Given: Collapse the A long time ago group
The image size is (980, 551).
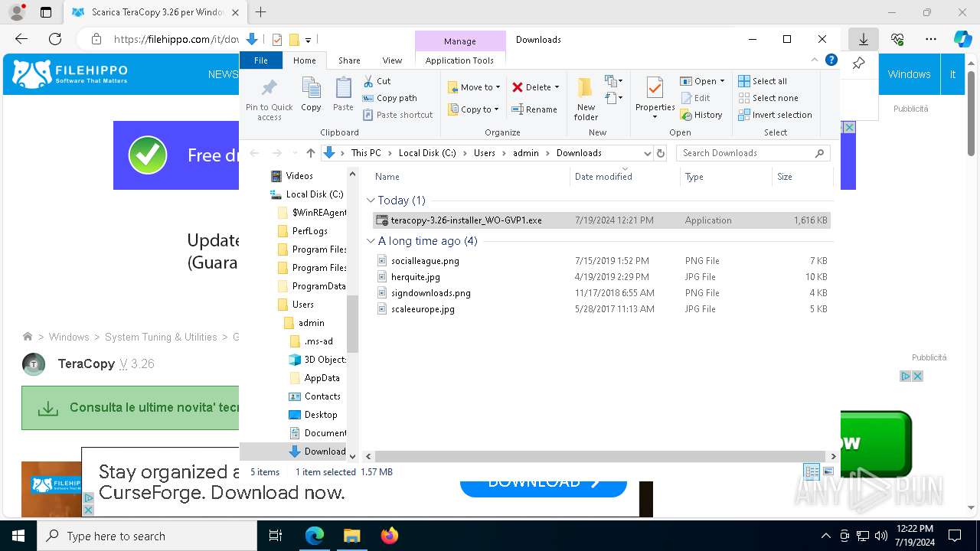Looking at the screenshot, I should click(x=371, y=241).
